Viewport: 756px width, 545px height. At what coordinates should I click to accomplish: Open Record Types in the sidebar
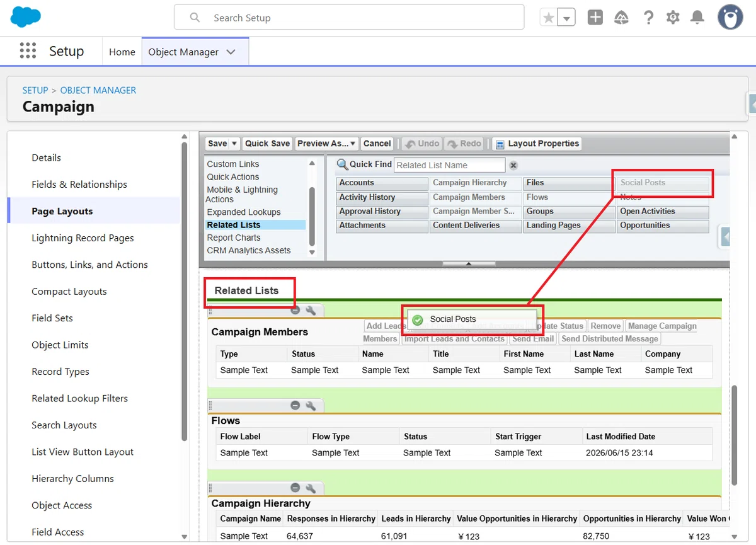point(60,372)
